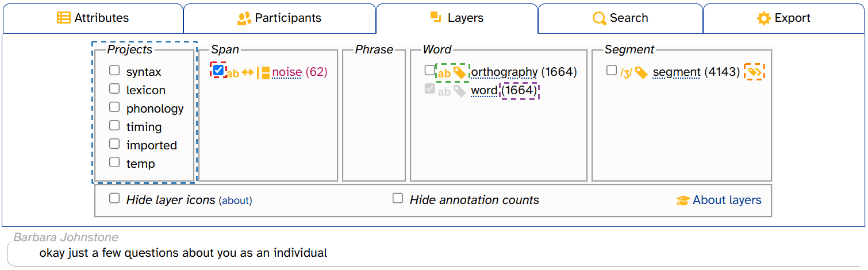Go to the Export tab
This screenshot has width=868, height=270.
783,18
